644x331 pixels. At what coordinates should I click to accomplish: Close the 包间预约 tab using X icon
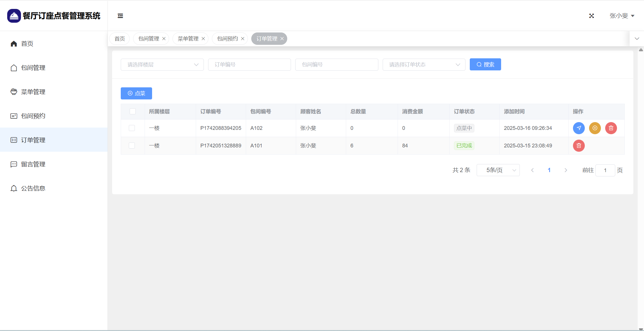(x=243, y=39)
